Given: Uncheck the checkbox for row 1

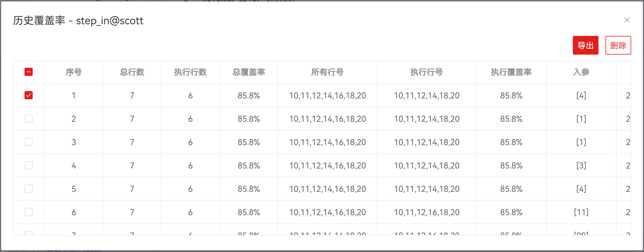Looking at the screenshot, I should 29,95.
